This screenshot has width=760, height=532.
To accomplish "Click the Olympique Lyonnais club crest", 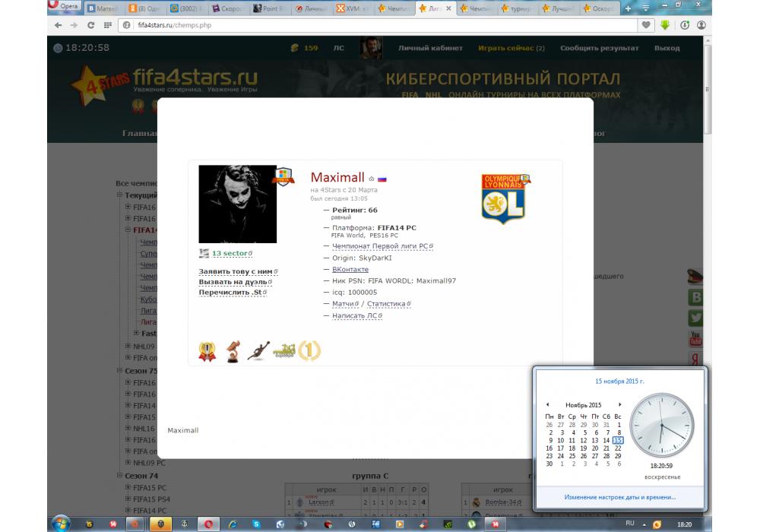I will coord(504,198).
